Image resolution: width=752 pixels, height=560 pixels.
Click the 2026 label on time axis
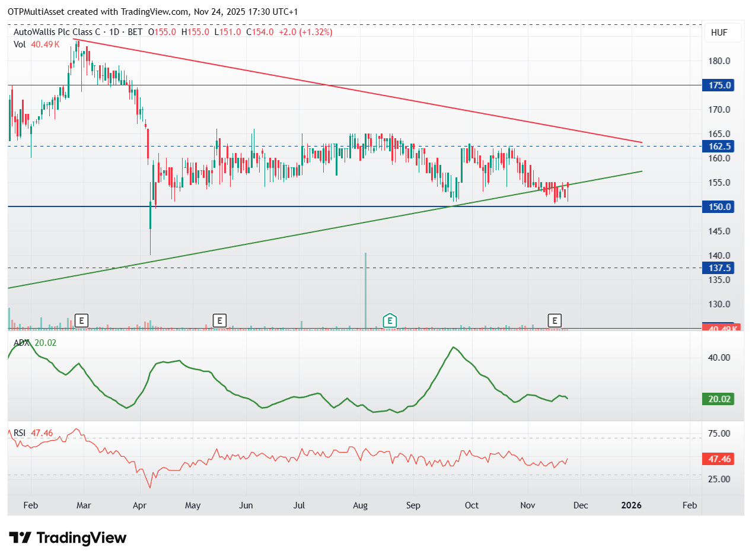point(631,505)
